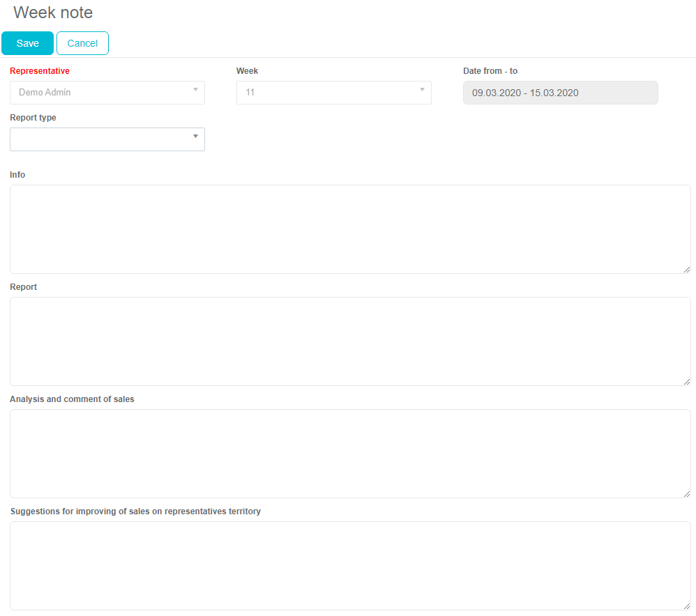Click the red Representative label
Image resolution: width=696 pixels, height=616 pixels.
[x=40, y=71]
